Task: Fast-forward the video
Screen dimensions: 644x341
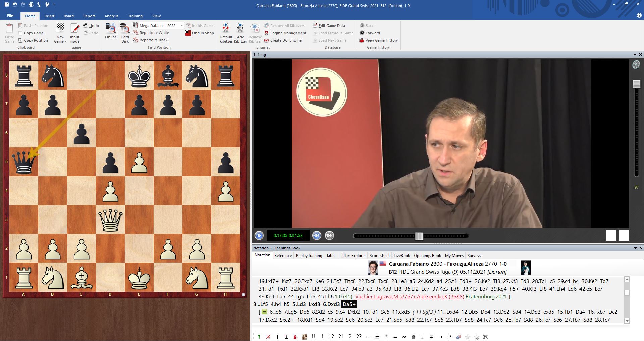Action: 329,236
